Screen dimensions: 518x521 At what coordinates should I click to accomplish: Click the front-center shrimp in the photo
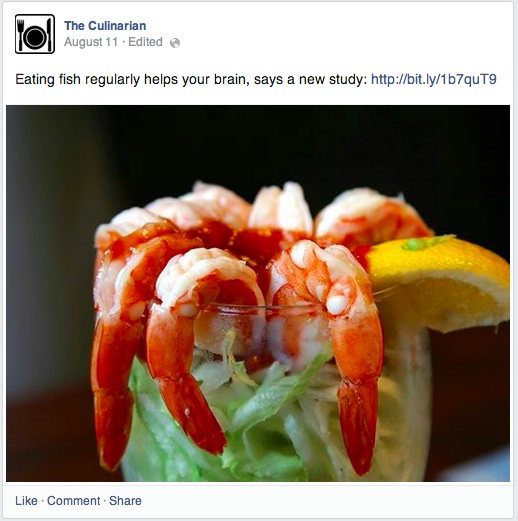(x=197, y=333)
